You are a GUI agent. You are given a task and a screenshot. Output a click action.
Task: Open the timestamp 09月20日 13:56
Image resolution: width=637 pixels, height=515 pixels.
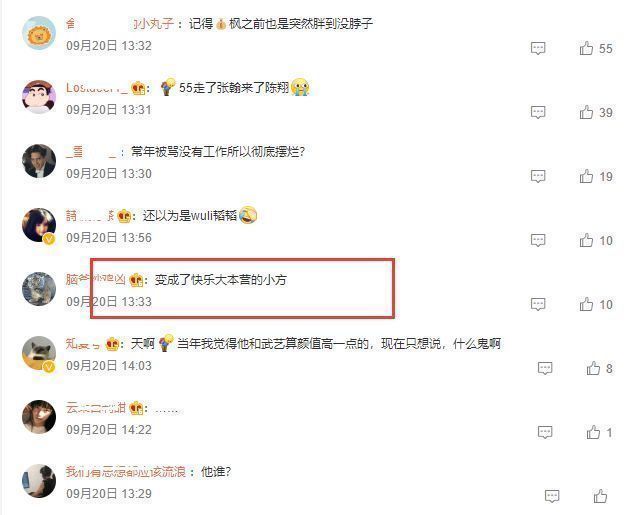(109, 238)
